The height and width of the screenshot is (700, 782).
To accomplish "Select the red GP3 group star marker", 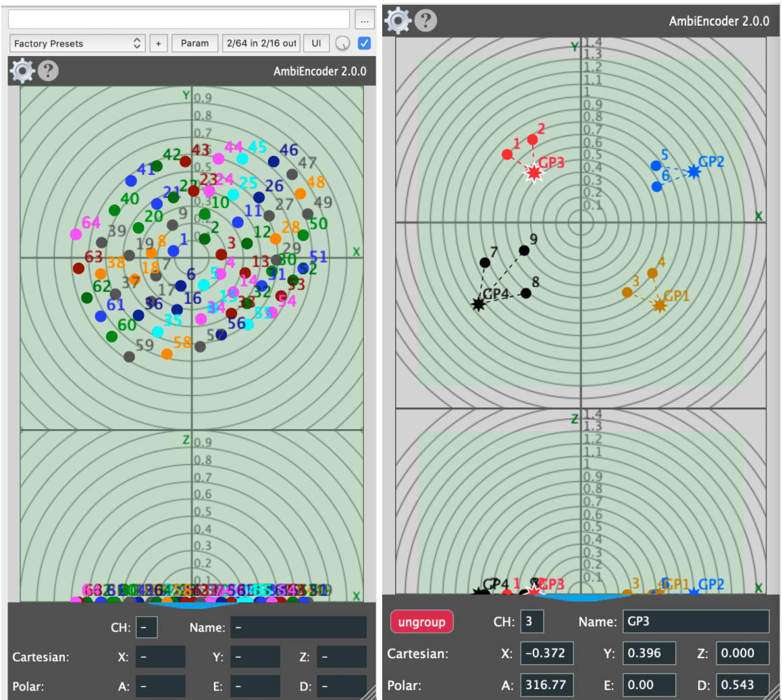I will (534, 174).
